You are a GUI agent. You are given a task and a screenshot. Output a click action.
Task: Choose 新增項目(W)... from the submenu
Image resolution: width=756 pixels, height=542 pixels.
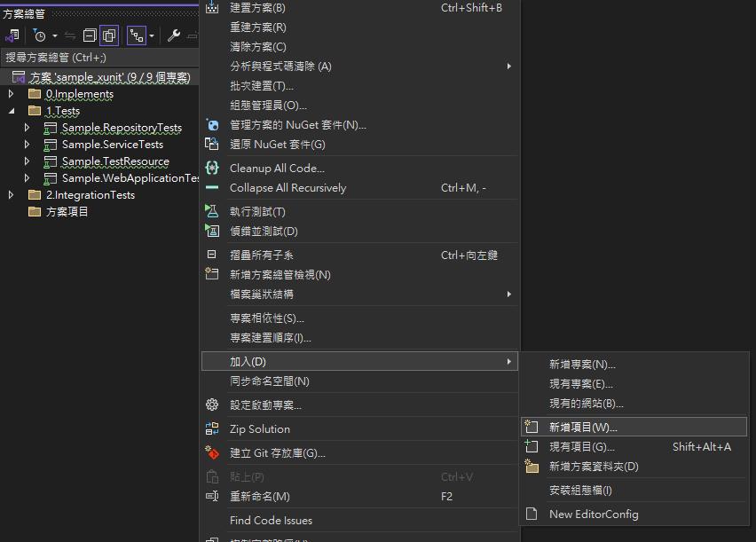[582, 428]
